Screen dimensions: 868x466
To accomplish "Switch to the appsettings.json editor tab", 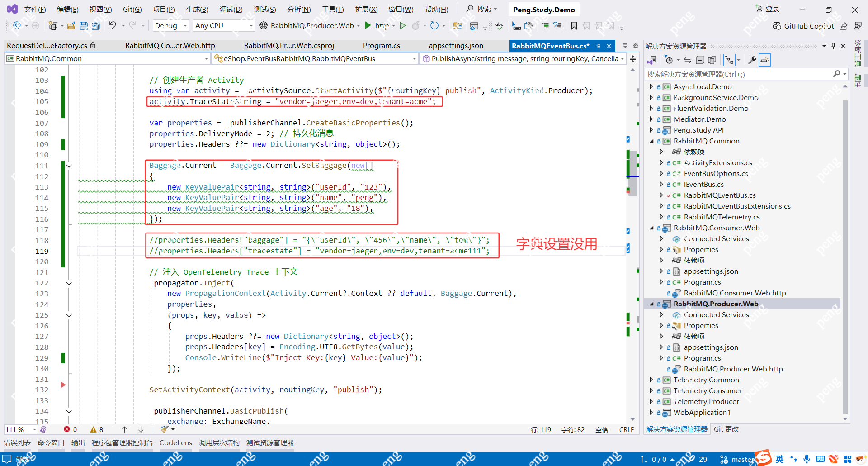I will [x=456, y=46].
